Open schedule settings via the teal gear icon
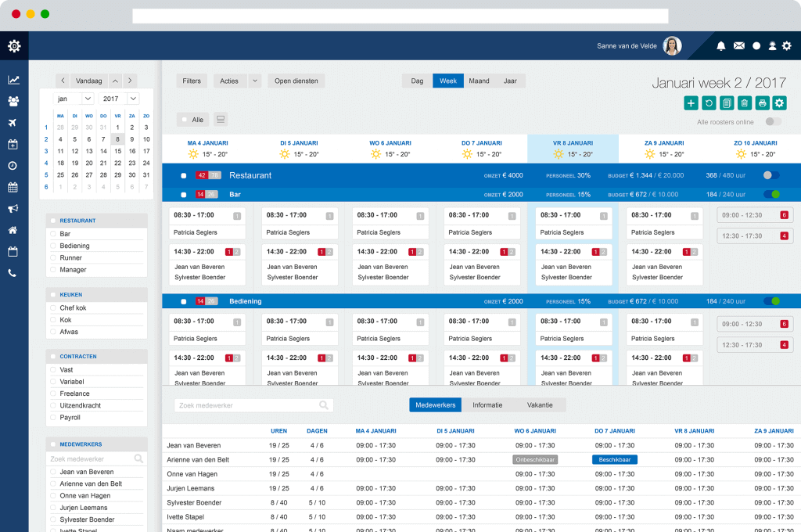Viewport: 801px width, 532px height. 781,102
